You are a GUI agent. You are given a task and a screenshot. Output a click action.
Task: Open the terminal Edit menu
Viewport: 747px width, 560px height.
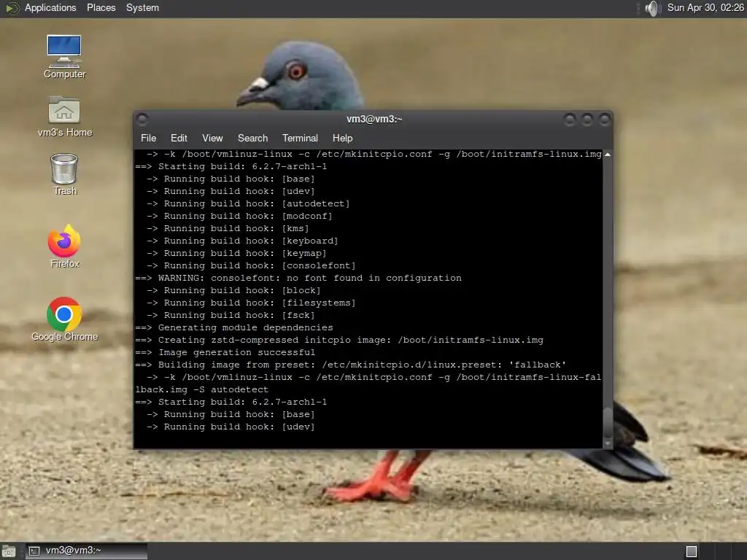point(179,138)
